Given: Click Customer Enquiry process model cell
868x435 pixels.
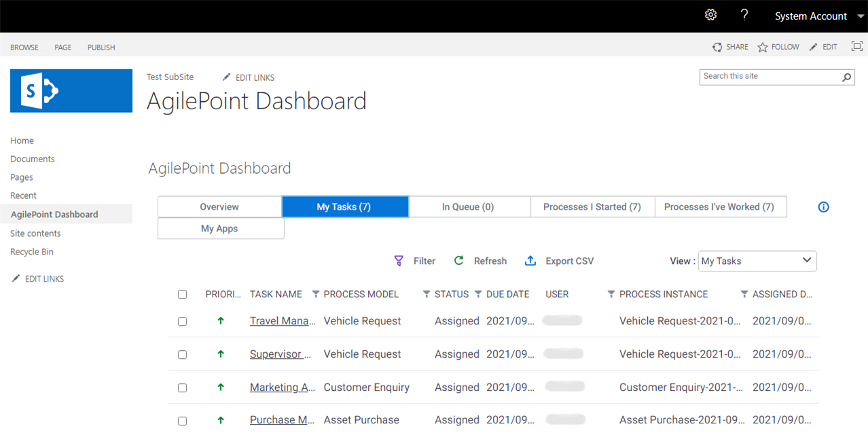Looking at the screenshot, I should (367, 387).
